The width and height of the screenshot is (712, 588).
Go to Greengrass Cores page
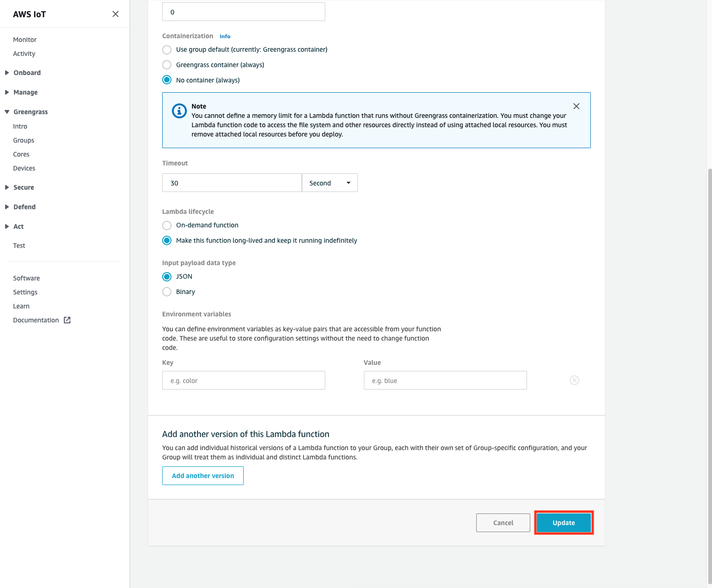pos(21,154)
